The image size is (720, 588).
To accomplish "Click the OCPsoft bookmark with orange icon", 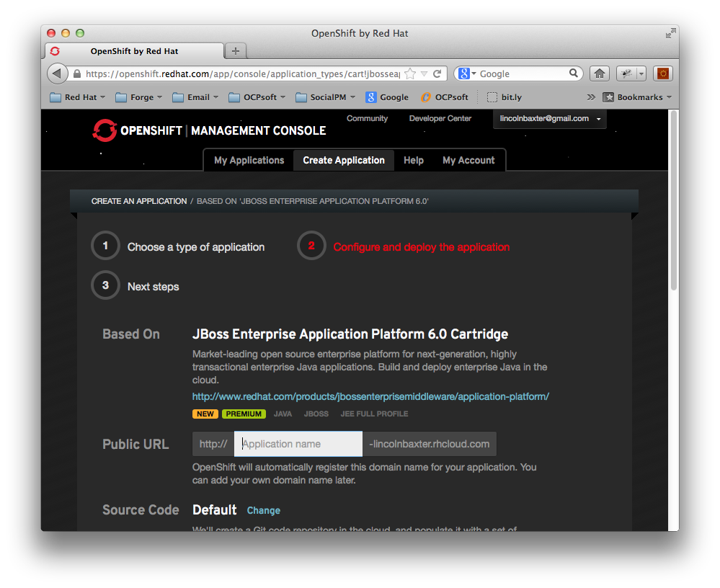I will 445,97.
